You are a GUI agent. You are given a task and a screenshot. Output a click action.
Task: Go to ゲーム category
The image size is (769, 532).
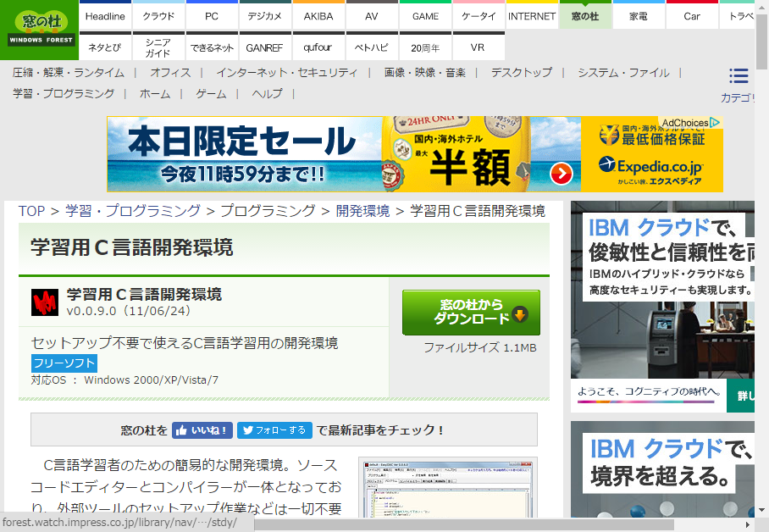212,93
